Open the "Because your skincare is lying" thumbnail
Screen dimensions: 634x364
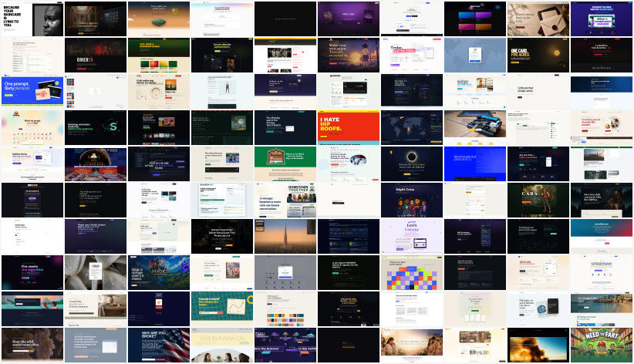32,19
